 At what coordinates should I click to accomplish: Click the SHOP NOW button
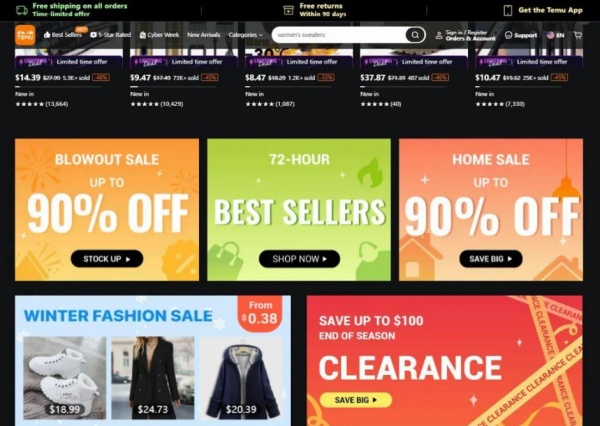[x=299, y=259]
